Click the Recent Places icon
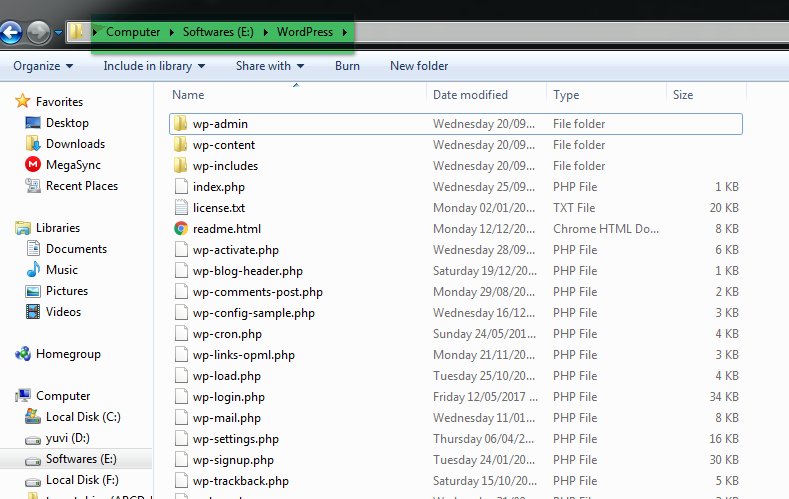 pyautogui.click(x=33, y=186)
